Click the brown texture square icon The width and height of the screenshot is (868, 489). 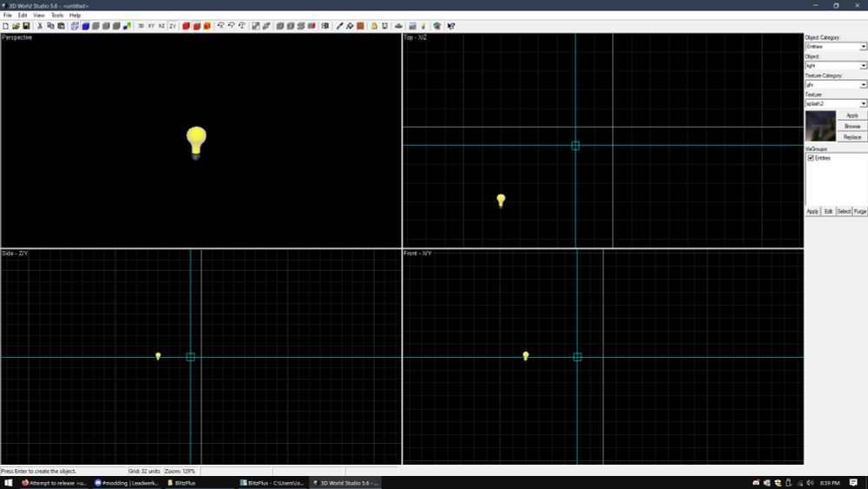point(360,26)
